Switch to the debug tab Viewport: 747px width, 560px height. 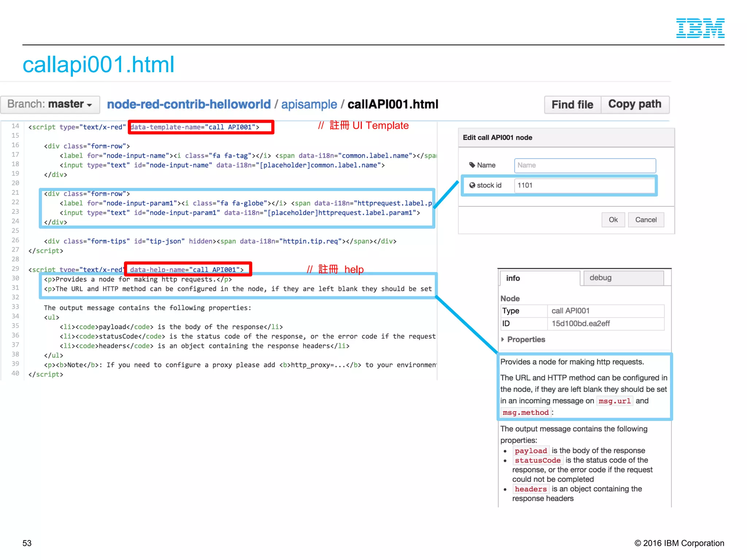tap(623, 278)
